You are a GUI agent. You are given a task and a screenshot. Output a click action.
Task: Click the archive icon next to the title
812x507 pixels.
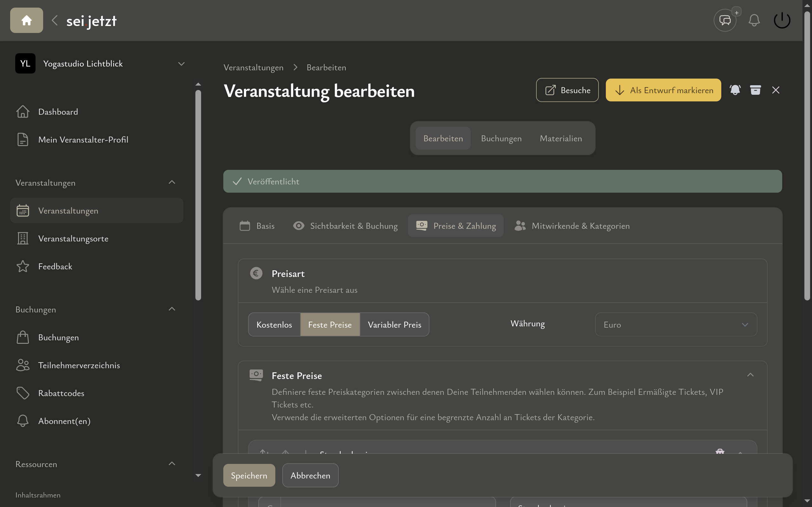[755, 90]
